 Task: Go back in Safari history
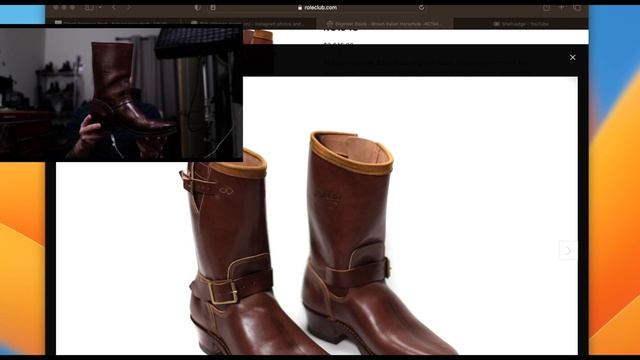114,8
